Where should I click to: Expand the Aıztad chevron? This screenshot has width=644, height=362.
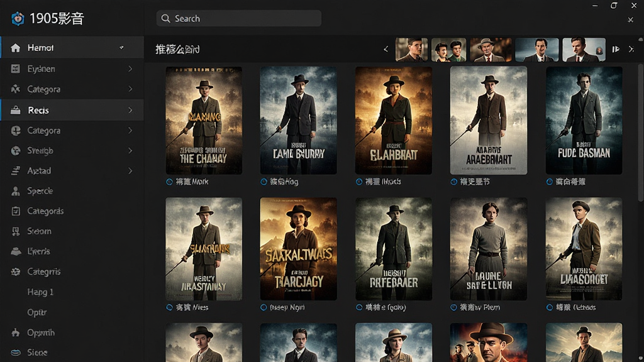pyautogui.click(x=130, y=171)
